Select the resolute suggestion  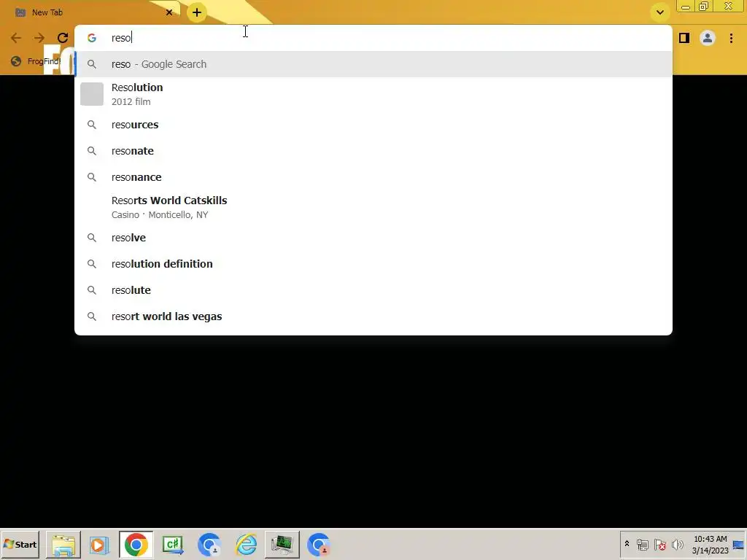click(x=373, y=290)
